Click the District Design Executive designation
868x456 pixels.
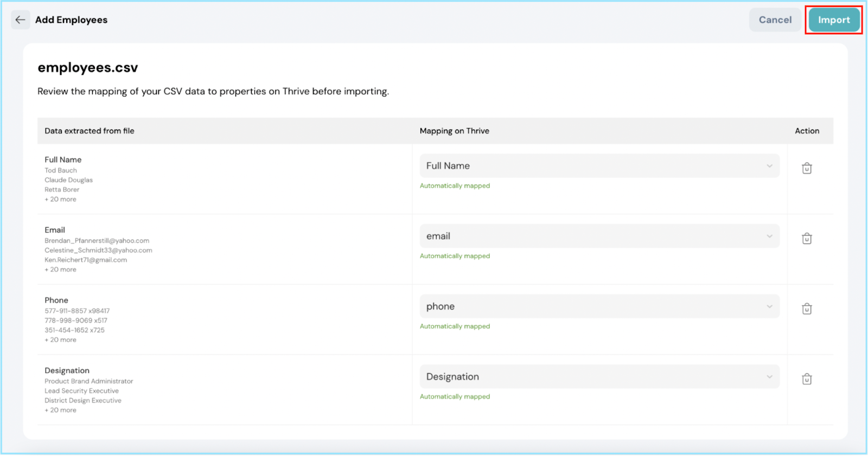(x=83, y=401)
